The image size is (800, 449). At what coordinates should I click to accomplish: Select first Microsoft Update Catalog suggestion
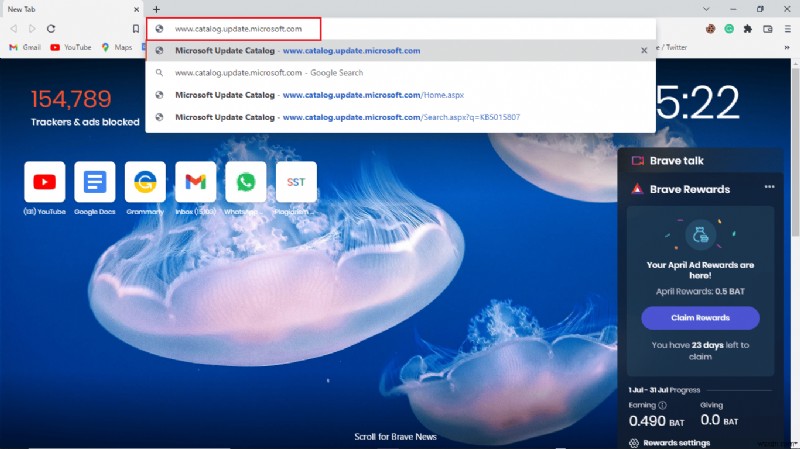click(x=401, y=51)
